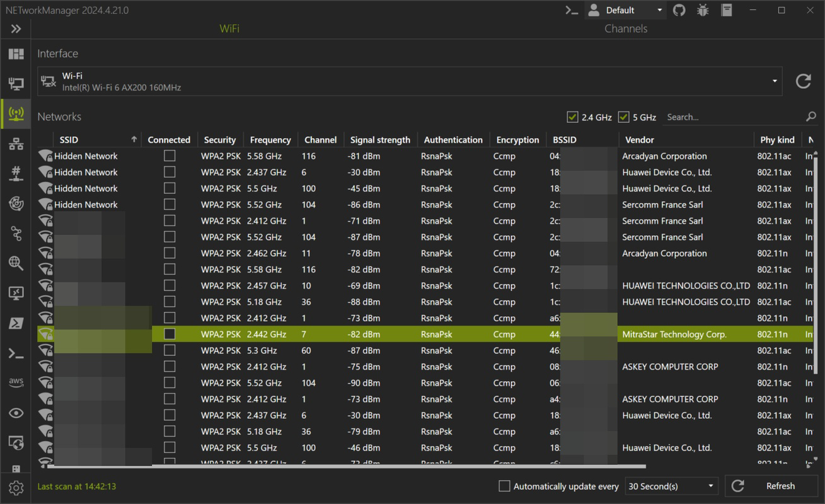The height and width of the screenshot is (504, 825).
Task: Check Connected box for 5.3 GHz channel 60 row
Action: coord(169,350)
